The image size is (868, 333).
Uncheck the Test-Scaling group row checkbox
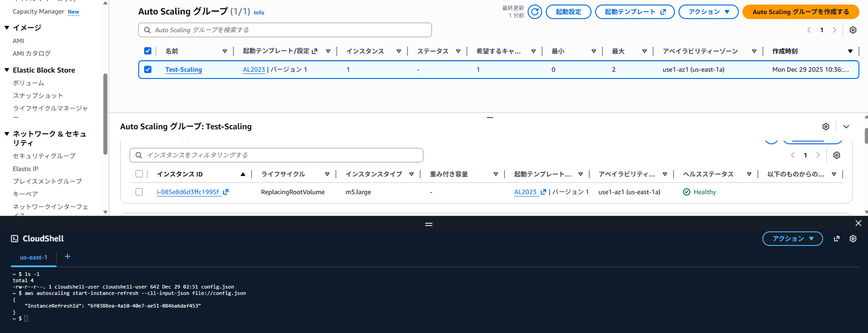pyautogui.click(x=148, y=69)
